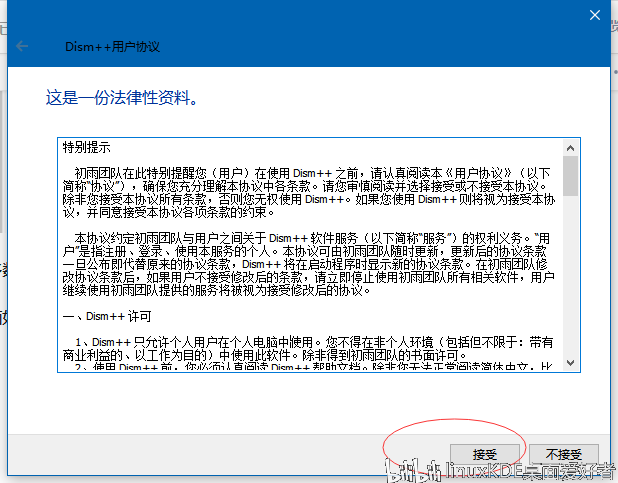The image size is (618, 483).
Task: Click the scrollbar thumb in the agreement box
Action: tap(570, 176)
